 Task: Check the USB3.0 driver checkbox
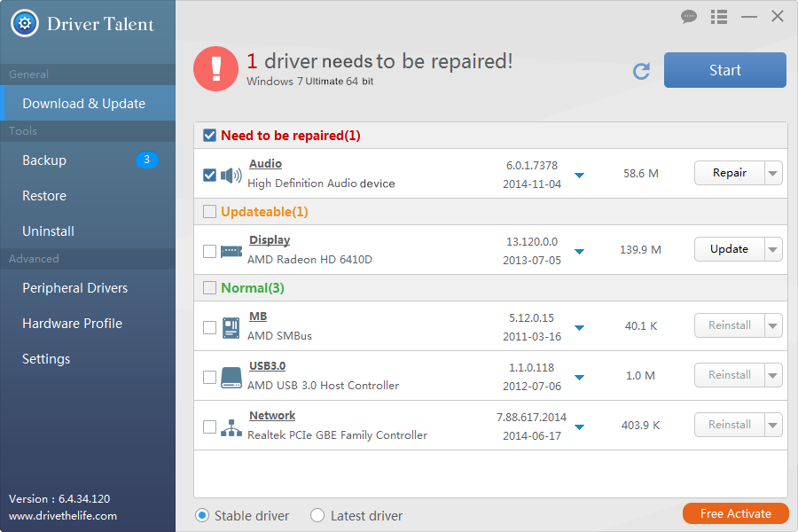(x=209, y=377)
